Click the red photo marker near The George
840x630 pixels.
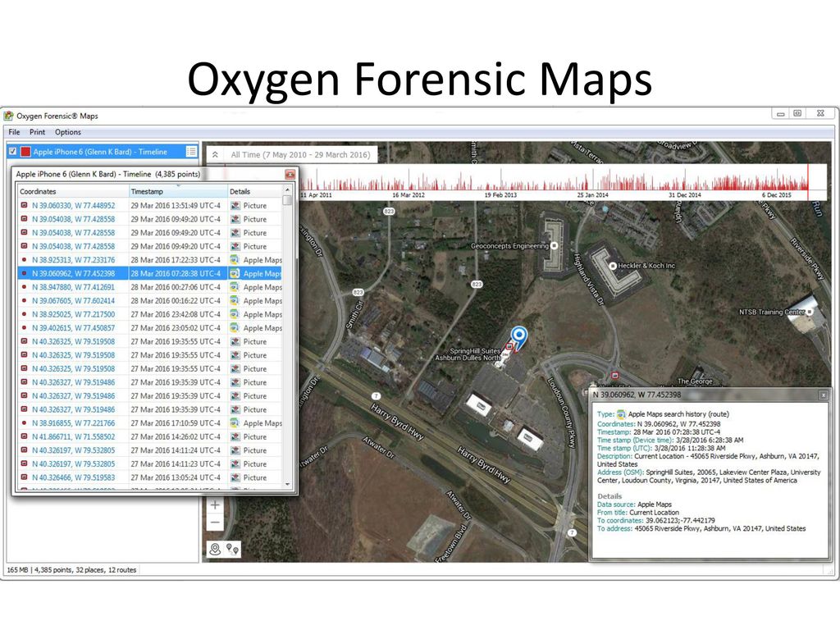coord(615,376)
